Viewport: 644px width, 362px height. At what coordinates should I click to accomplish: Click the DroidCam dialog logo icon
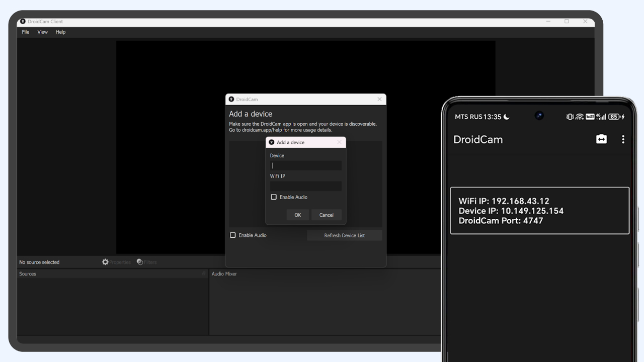coord(231,100)
